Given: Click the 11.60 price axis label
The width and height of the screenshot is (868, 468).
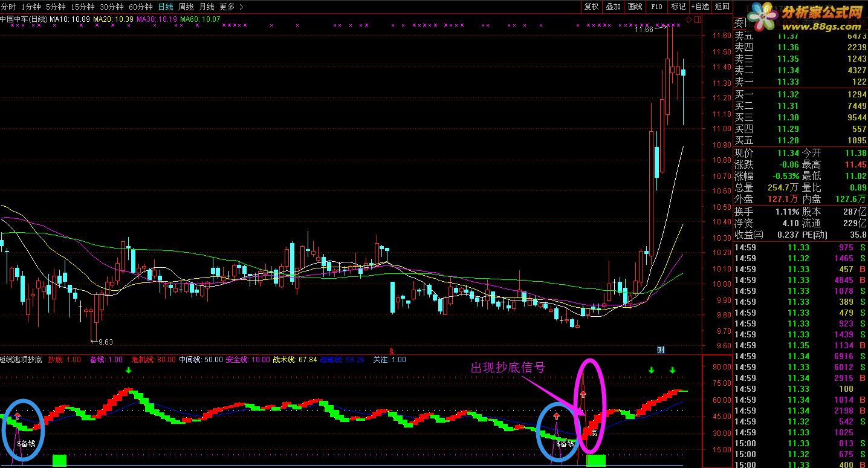Looking at the screenshot, I should (722, 36).
